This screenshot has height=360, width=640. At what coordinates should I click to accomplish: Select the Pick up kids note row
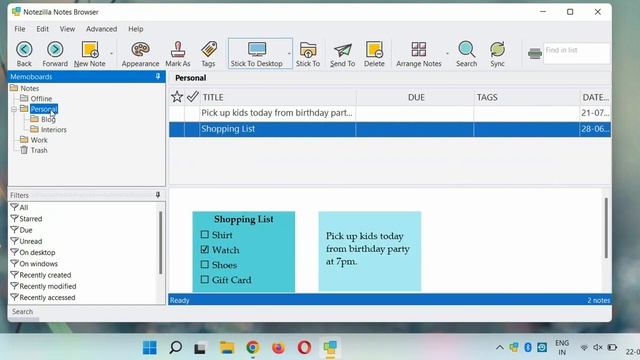click(x=390, y=113)
